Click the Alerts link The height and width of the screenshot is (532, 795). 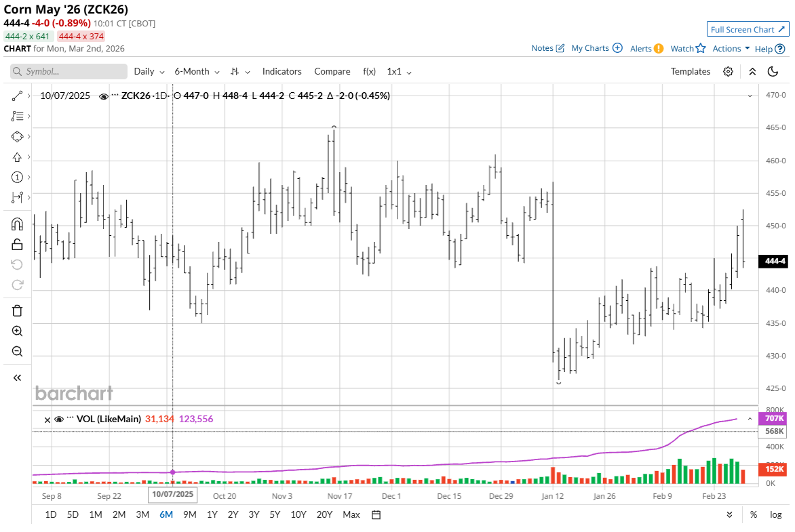tap(641, 49)
